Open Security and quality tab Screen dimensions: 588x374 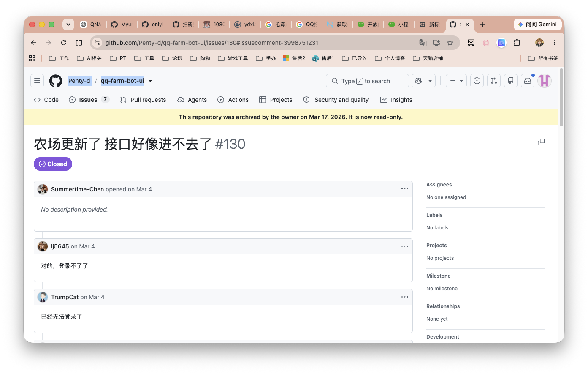[336, 100]
